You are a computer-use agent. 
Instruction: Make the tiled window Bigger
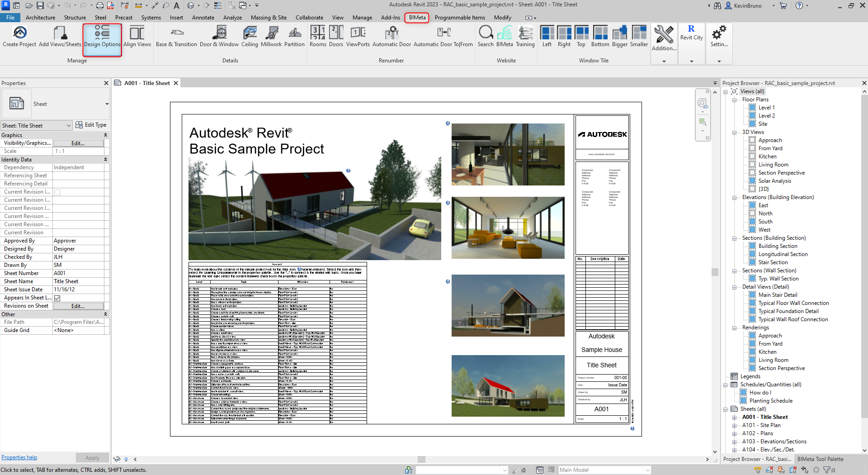coord(620,36)
